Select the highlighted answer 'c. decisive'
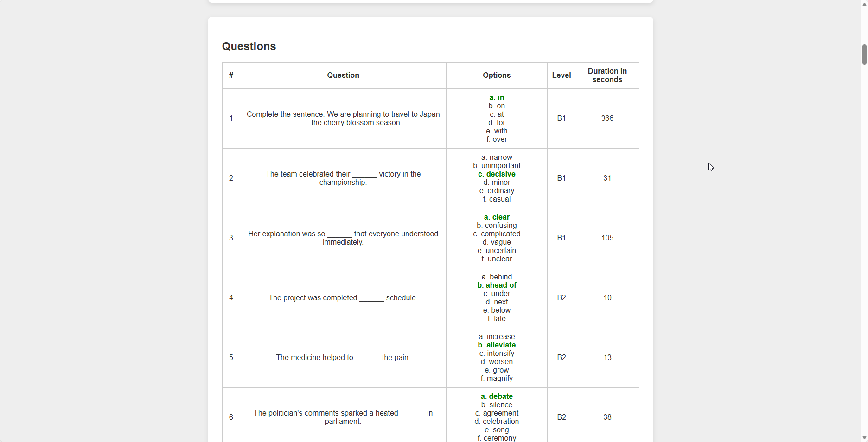The height and width of the screenshot is (442, 868). (497, 174)
